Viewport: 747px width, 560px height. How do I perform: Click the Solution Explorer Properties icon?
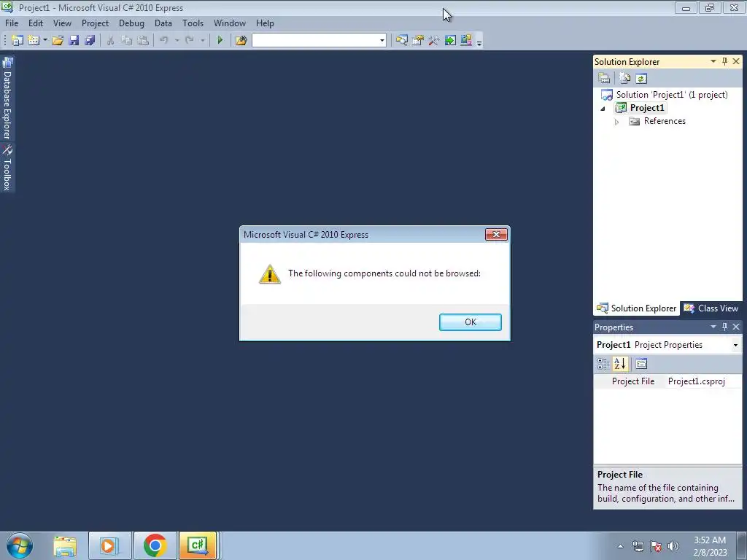[x=604, y=78]
